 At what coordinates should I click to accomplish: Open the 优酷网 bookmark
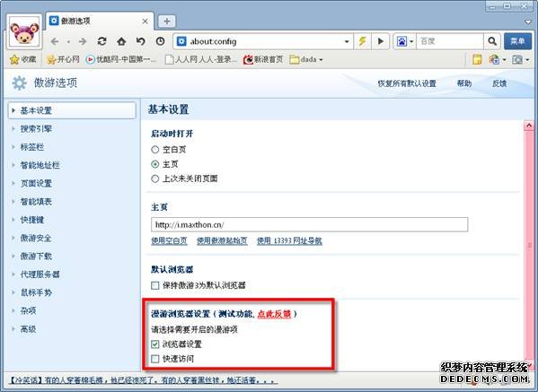(x=120, y=59)
